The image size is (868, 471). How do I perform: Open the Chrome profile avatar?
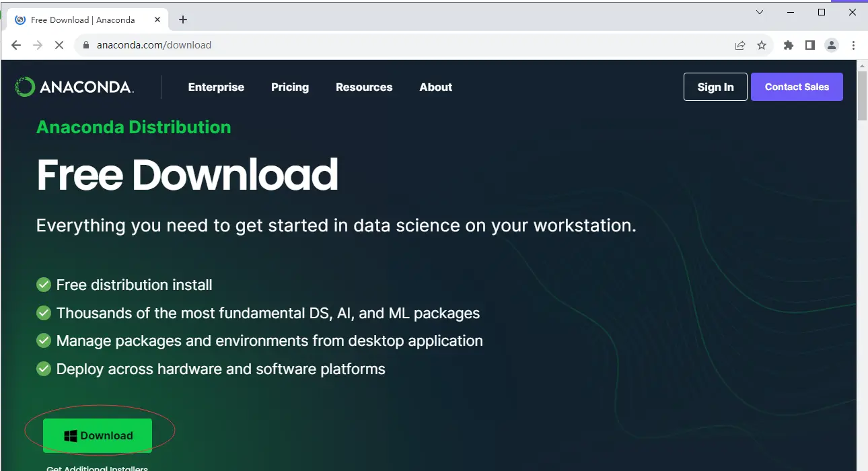pyautogui.click(x=832, y=45)
